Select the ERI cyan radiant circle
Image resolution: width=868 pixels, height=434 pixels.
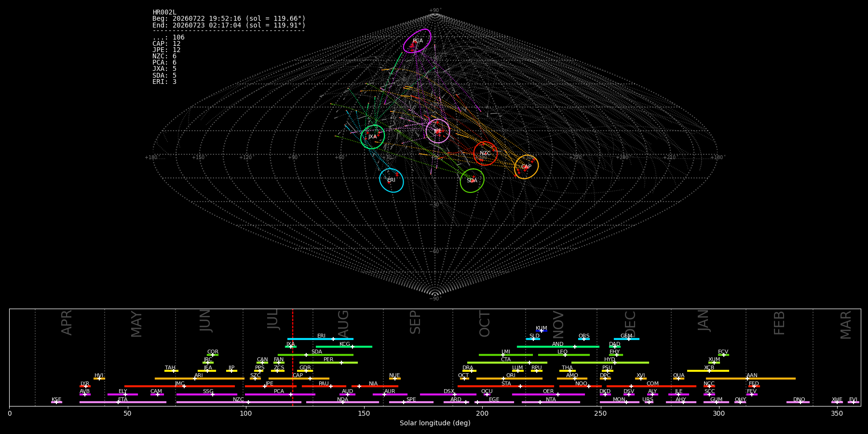pos(392,180)
